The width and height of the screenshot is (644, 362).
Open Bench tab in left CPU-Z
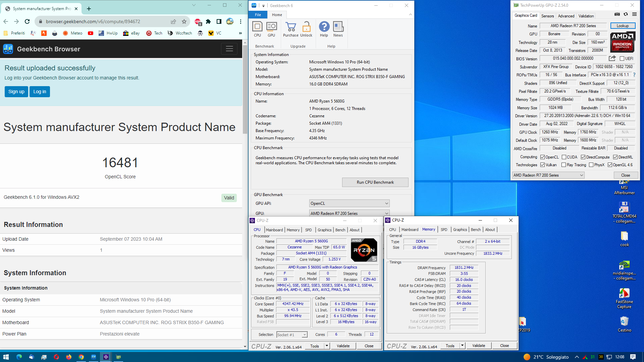(x=340, y=230)
